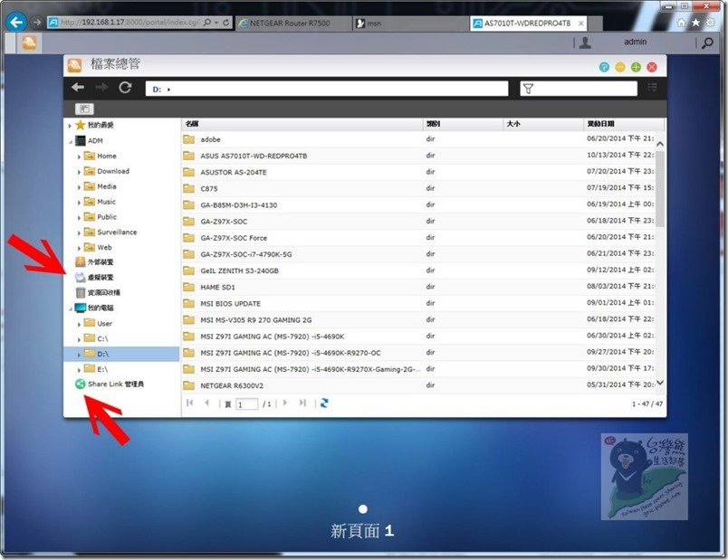728x560 pixels.
Task: Select the Web folder in the tree
Action: [x=104, y=248]
